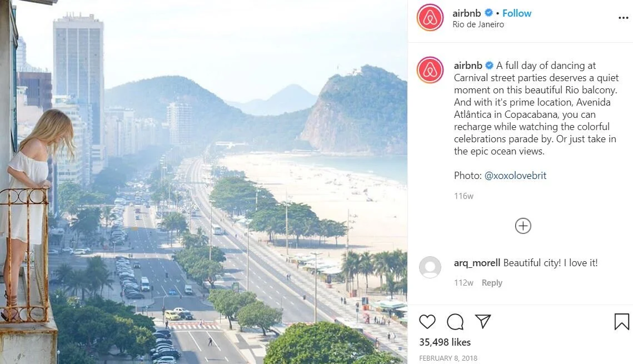Open comments with the speech bubble icon
The image size is (633, 364).
455,322
